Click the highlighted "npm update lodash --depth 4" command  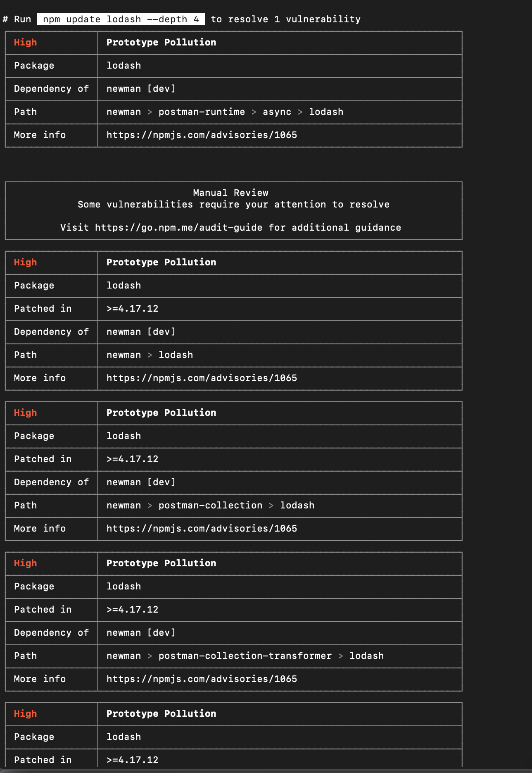[121, 19]
